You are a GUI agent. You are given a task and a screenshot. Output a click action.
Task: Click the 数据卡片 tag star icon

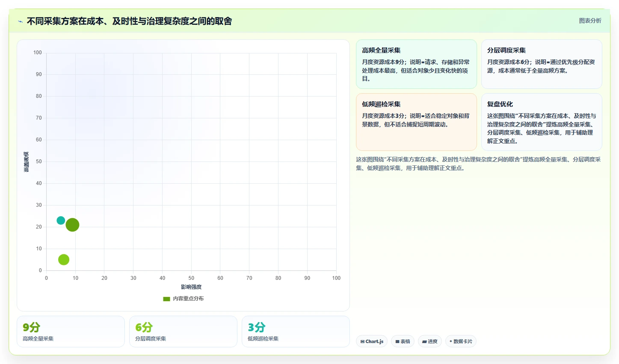point(451,341)
